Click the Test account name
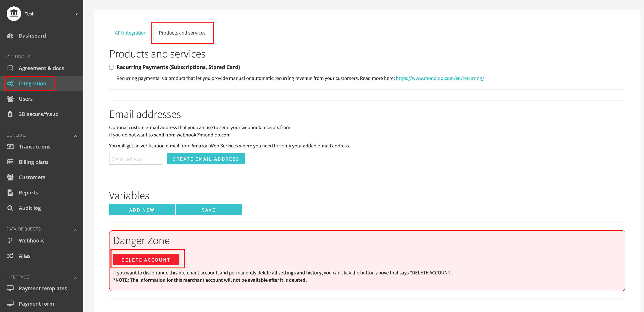Image resolution: width=644 pixels, height=312 pixels. 29,14
